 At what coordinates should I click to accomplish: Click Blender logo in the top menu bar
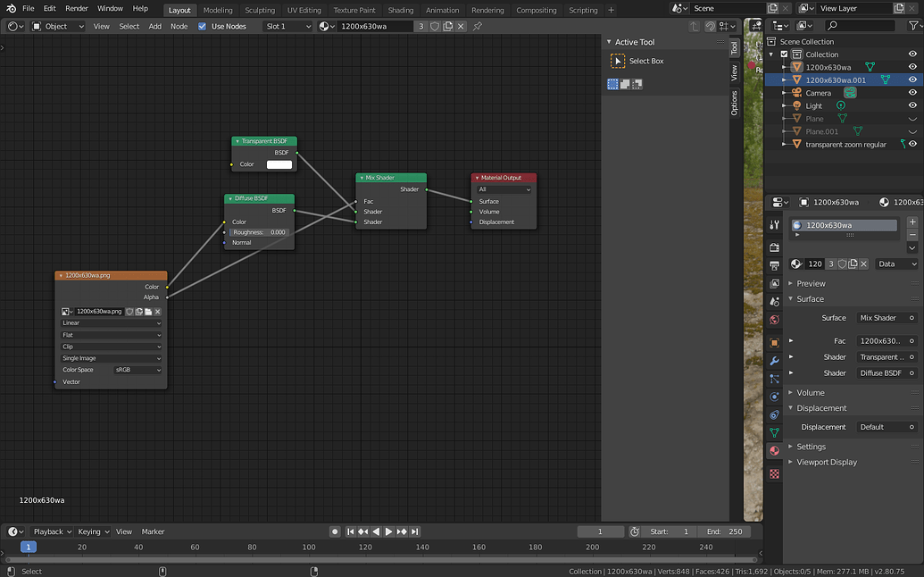(11, 8)
